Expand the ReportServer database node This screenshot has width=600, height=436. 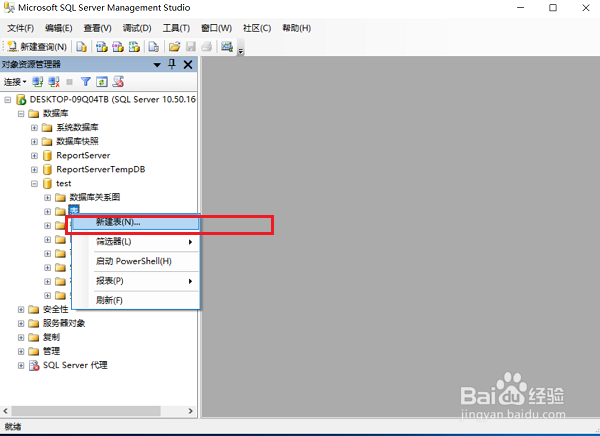click(x=34, y=156)
